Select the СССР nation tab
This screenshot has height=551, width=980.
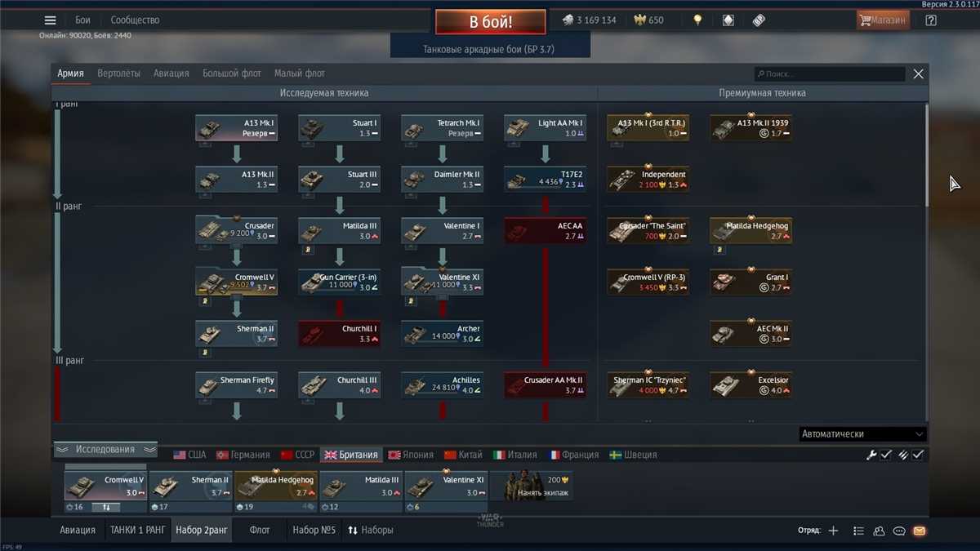(297, 455)
